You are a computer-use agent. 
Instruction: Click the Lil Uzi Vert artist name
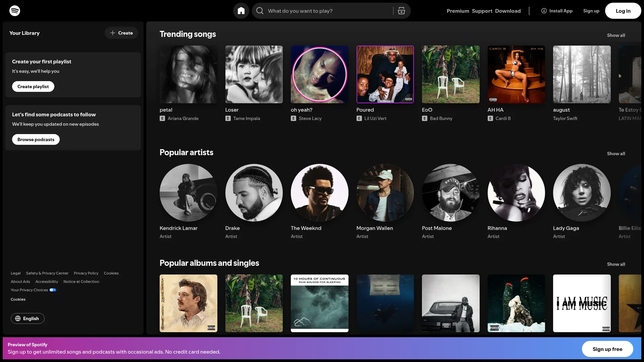click(375, 118)
